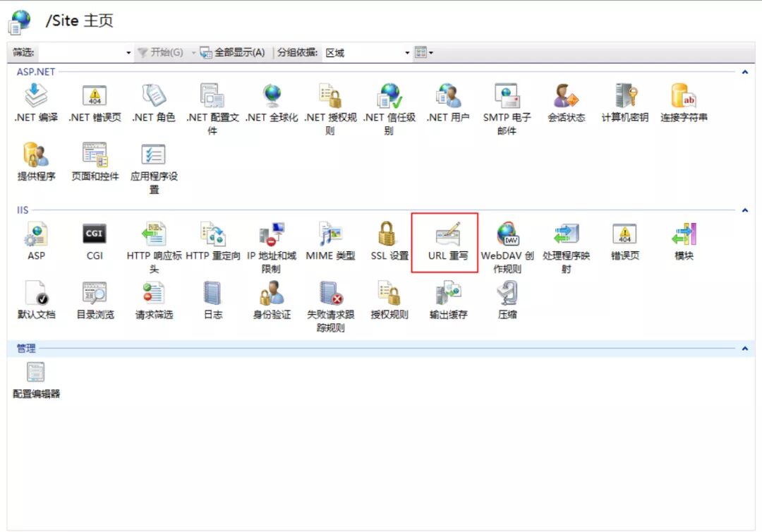
Task: Open 处理程序映射 feature
Action: coord(566,247)
